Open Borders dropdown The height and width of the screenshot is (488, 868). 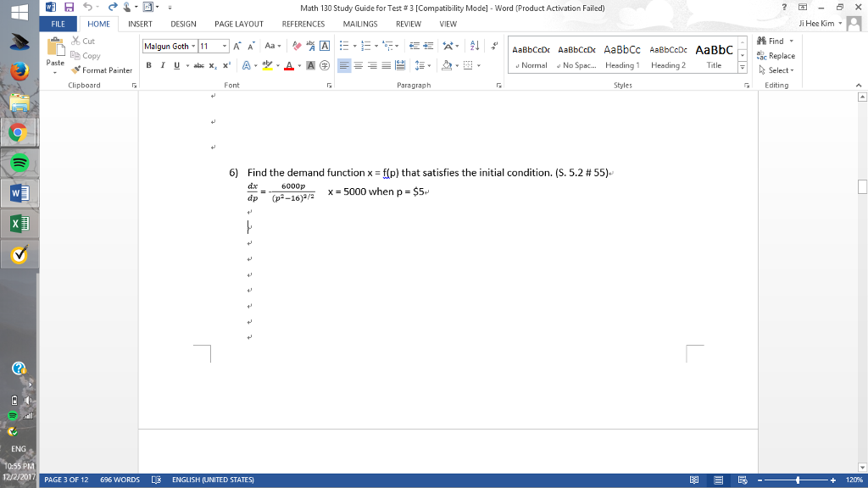pyautogui.click(x=478, y=66)
